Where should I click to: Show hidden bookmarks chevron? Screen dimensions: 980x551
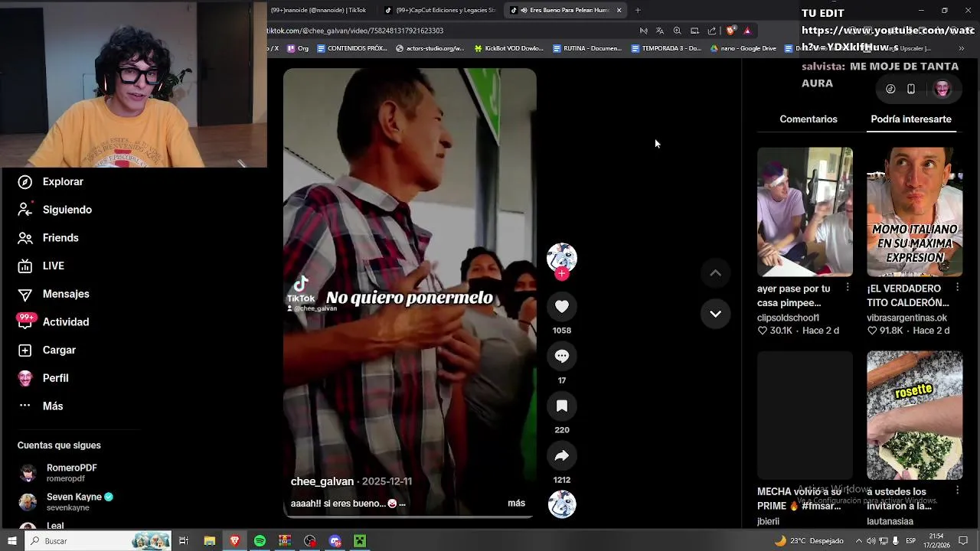[x=962, y=48]
